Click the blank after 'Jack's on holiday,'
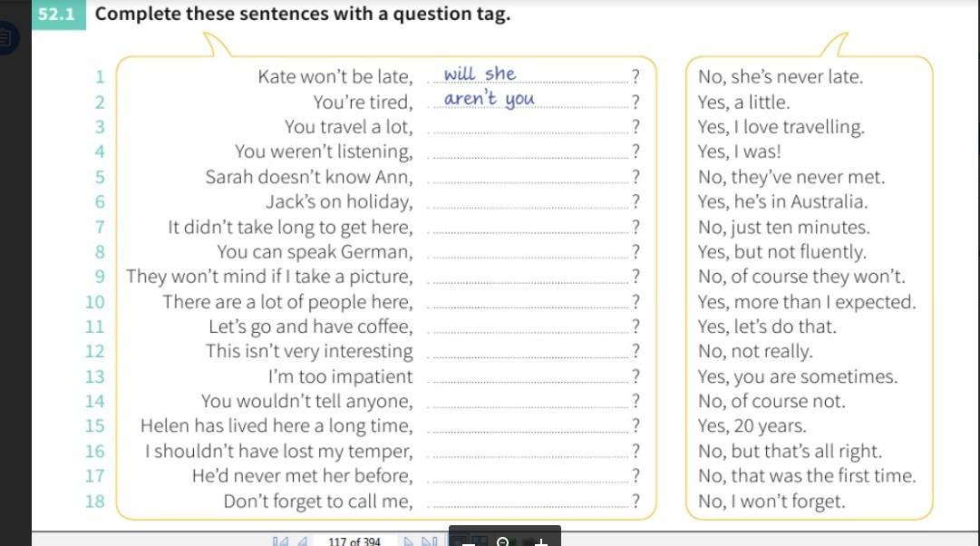980x546 pixels. tap(530, 202)
